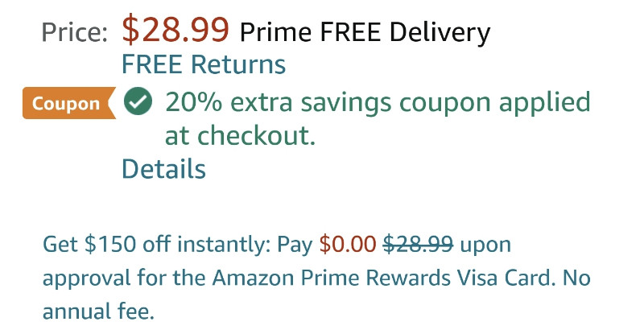Click 'approval for the' in card offer
Screen dimensions: 644x330
124,278
